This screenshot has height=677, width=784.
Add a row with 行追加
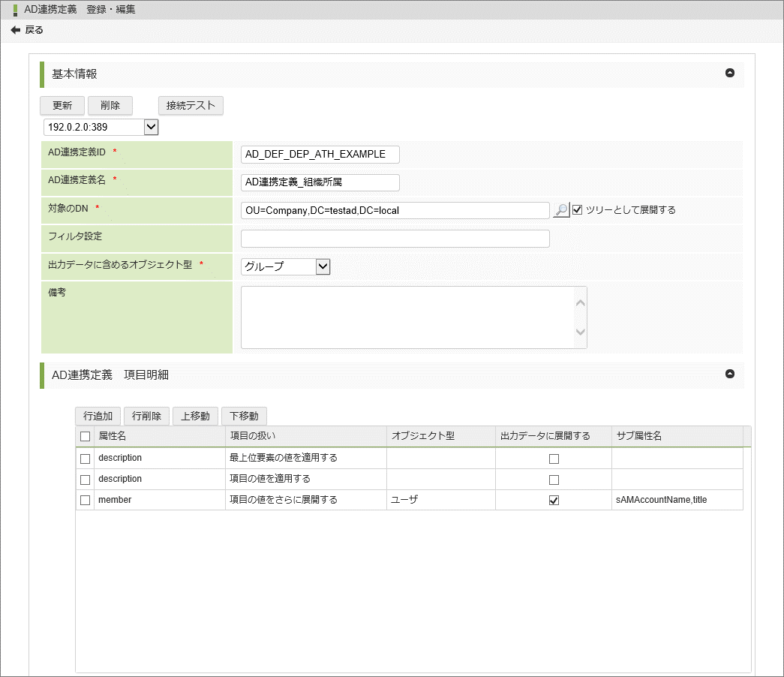tap(98, 416)
